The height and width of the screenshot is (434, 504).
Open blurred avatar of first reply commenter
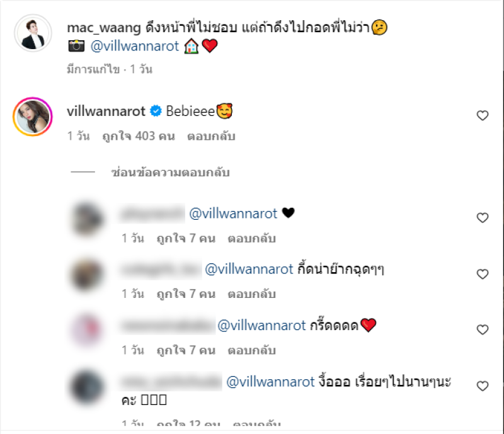[87, 219]
